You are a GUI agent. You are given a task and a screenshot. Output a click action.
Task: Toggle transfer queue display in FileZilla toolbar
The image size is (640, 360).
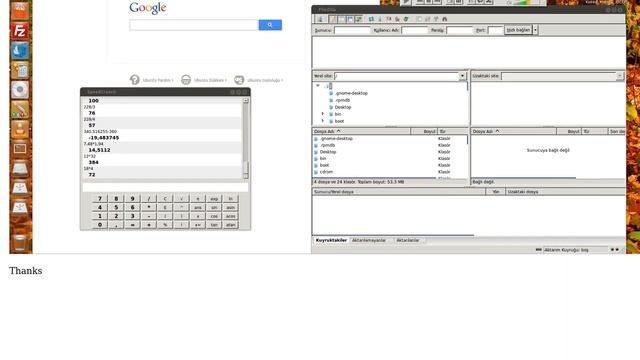coord(359,19)
